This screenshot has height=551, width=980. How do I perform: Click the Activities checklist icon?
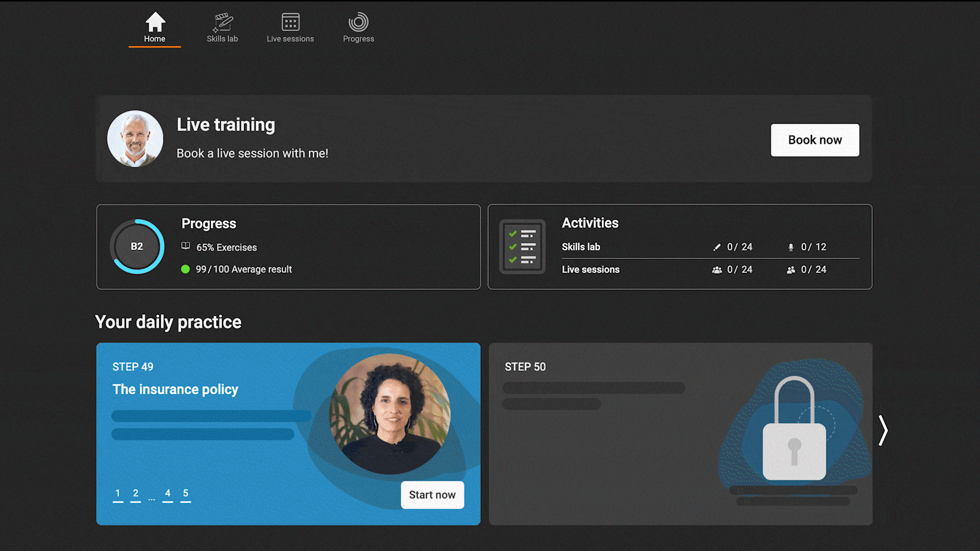coord(522,247)
